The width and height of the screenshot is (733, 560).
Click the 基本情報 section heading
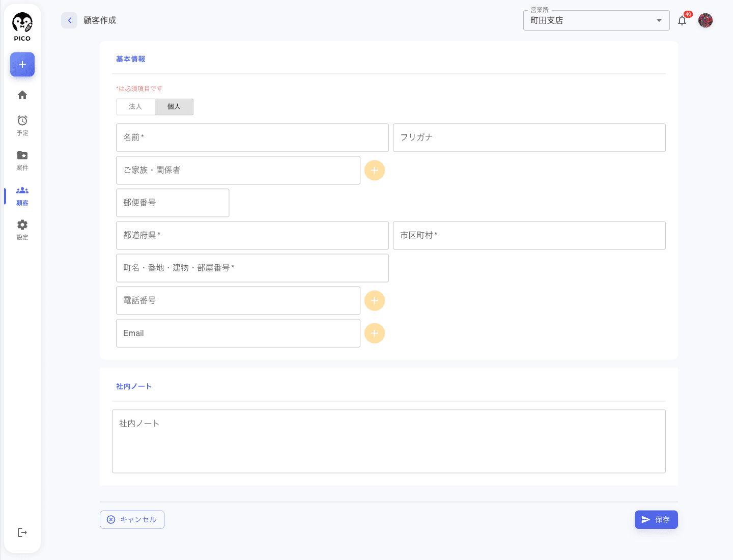click(x=131, y=59)
